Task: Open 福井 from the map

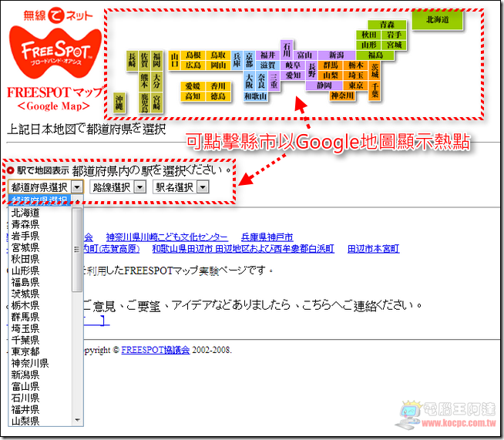Action: pyautogui.click(x=267, y=55)
